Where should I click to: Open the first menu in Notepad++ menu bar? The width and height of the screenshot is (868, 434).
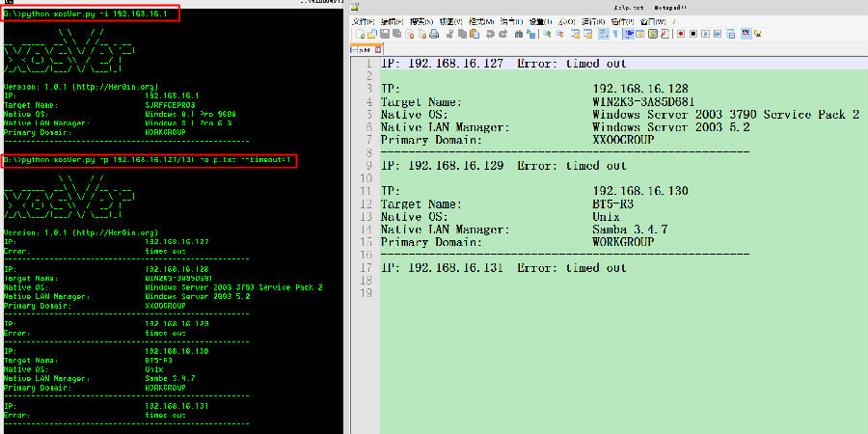(363, 20)
